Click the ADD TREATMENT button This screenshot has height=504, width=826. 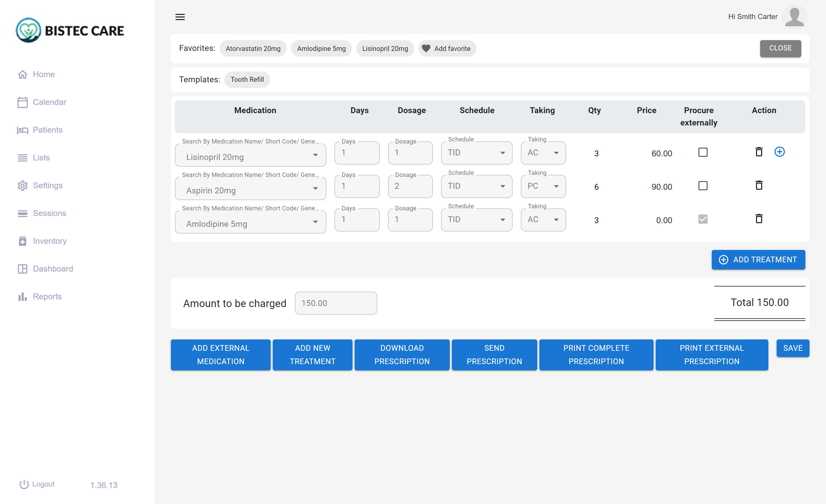click(x=758, y=260)
